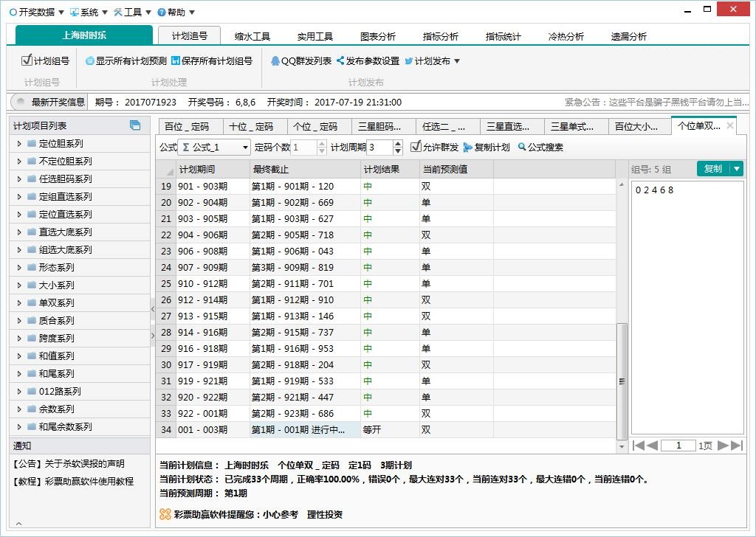This screenshot has width=756, height=537.
Task: 切换个位单双标签页的选中状态
Action: (700, 126)
